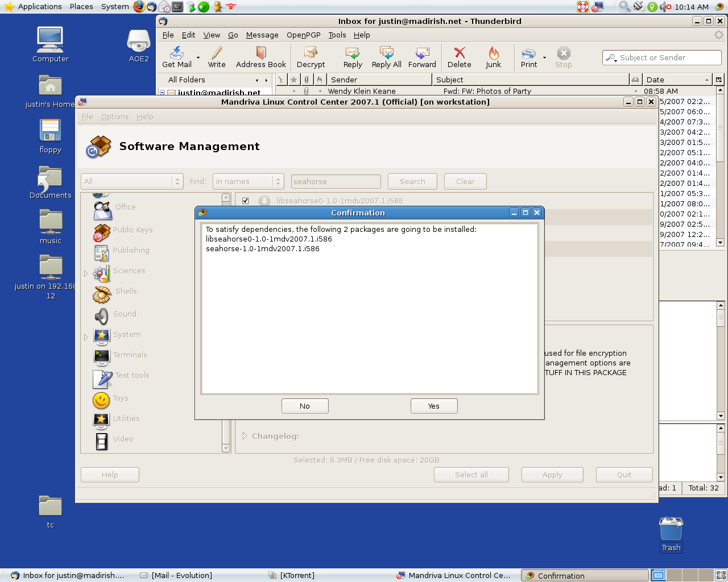
Task: Select the Utilities category
Action: (117, 419)
